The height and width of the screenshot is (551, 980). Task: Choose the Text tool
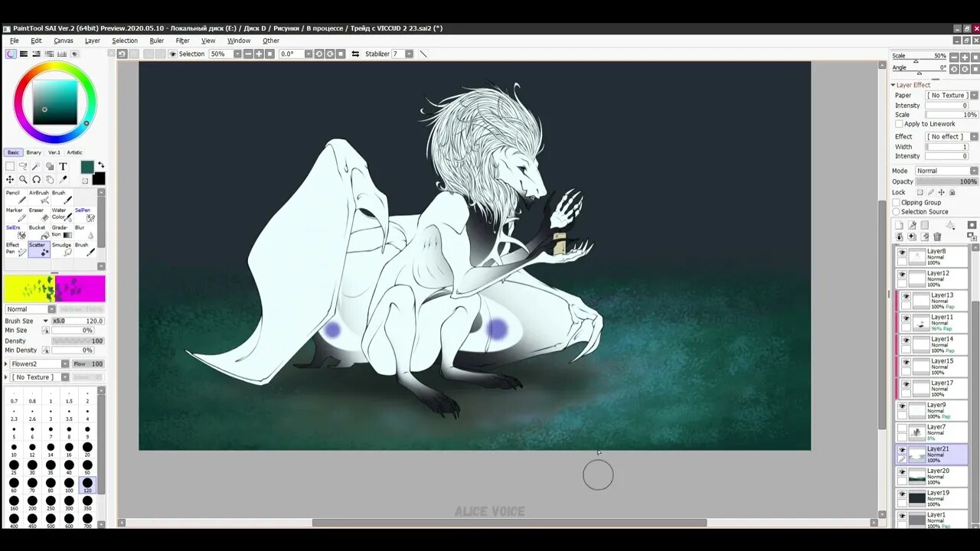click(63, 166)
